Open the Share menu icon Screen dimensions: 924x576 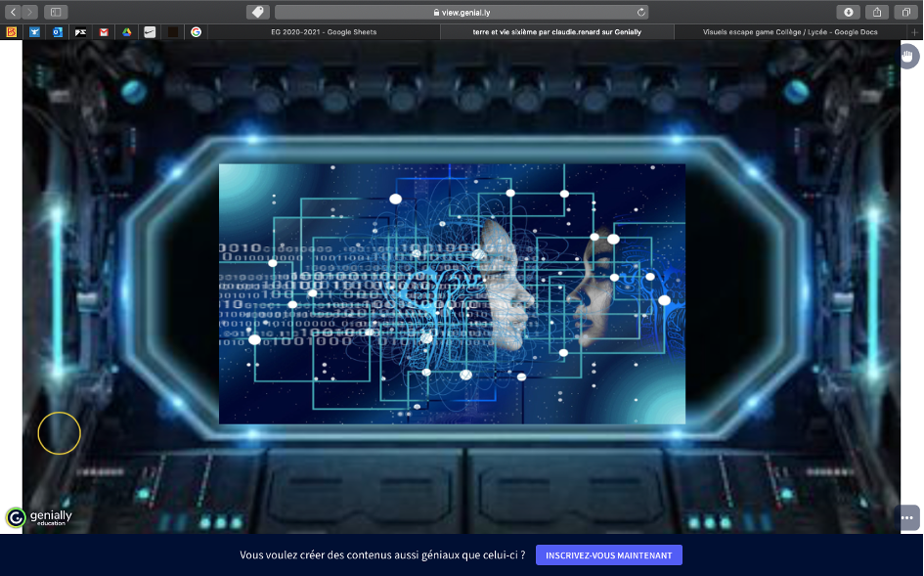click(877, 12)
